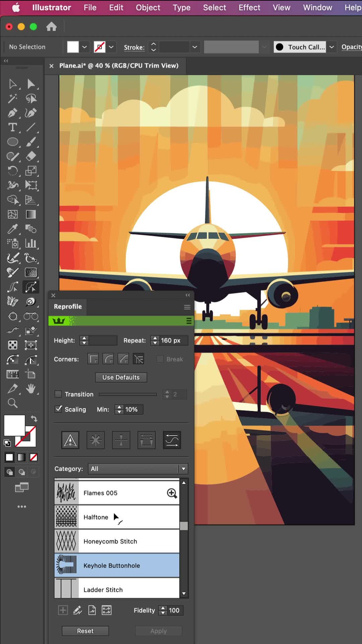Open the Apple menu
The width and height of the screenshot is (362, 644).
[16, 7]
